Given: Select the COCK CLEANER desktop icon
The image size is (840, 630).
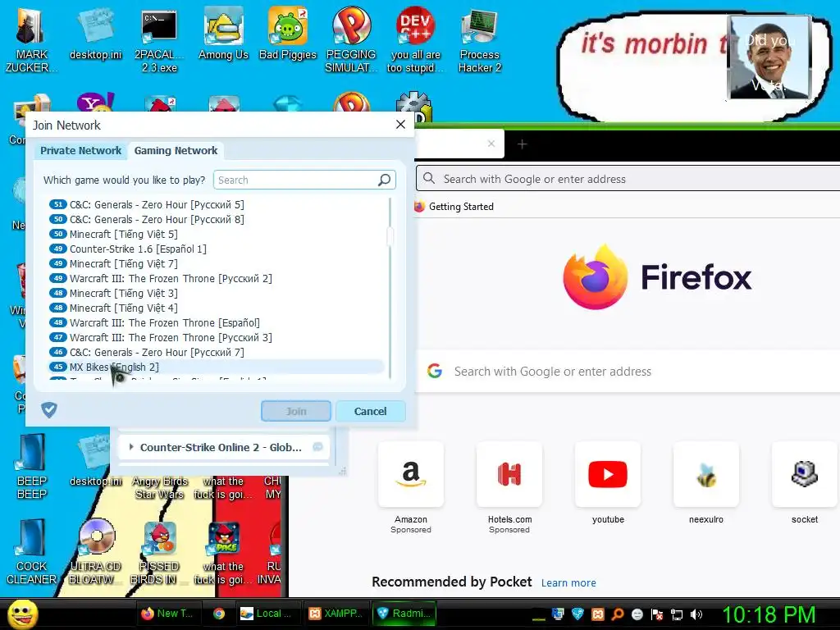Looking at the screenshot, I should pyautogui.click(x=32, y=552).
